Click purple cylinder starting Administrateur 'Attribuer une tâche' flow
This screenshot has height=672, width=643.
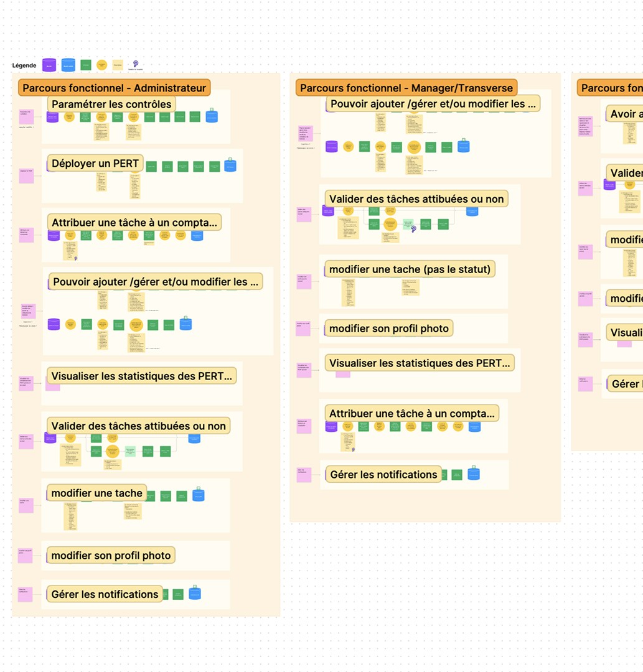54,235
